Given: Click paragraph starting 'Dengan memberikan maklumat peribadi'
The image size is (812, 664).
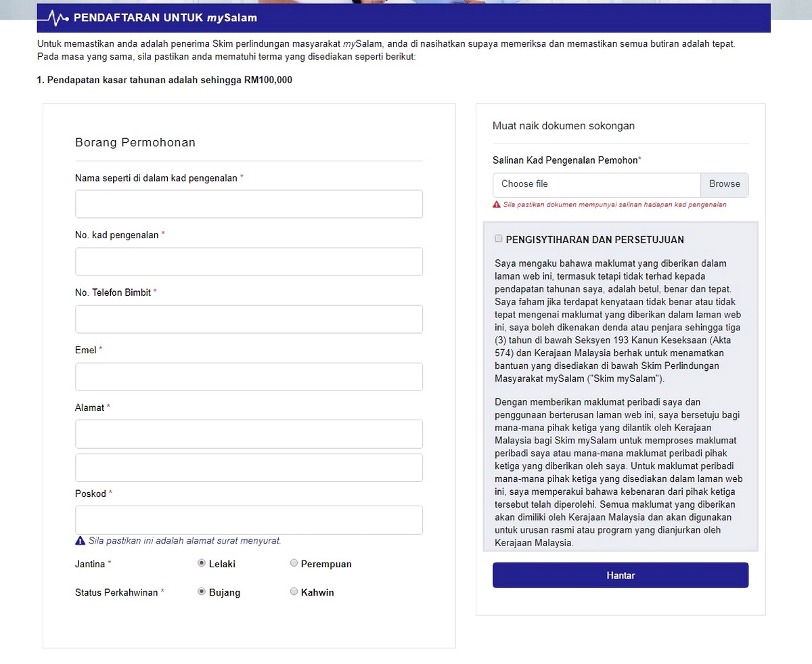Looking at the screenshot, I should coord(619,472).
